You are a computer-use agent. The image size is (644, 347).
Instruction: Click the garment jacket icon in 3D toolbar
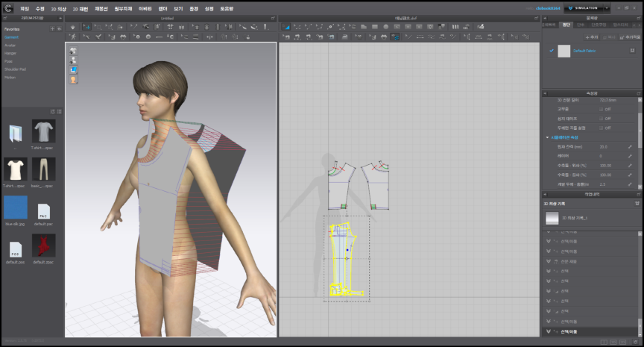point(123,37)
